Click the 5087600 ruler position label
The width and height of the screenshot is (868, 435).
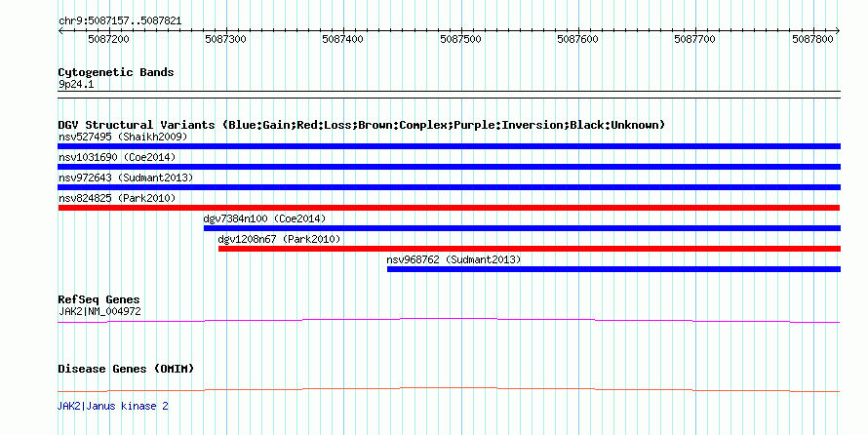[x=578, y=39]
